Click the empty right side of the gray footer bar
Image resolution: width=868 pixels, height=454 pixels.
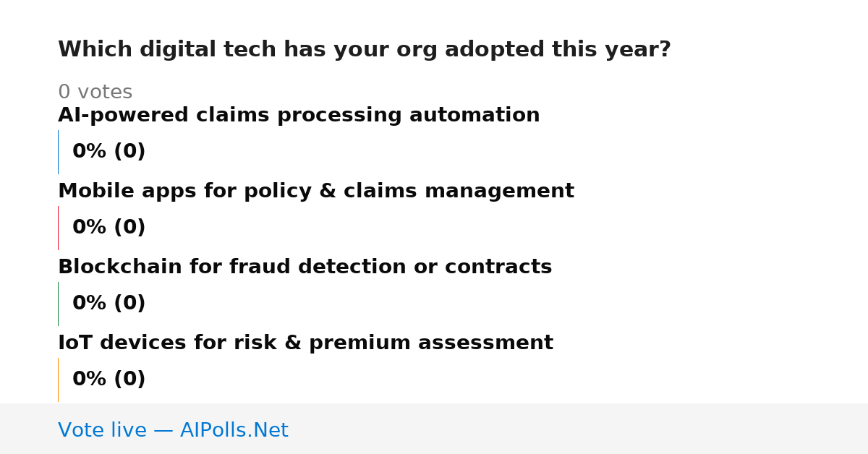(x=579, y=429)
